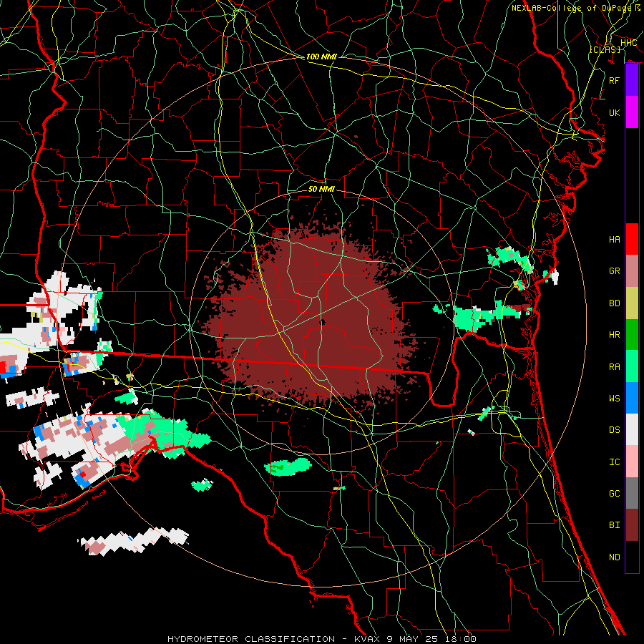Click the 100 NMI range ring label
The height and width of the screenshot is (644, 644).
tap(321, 57)
